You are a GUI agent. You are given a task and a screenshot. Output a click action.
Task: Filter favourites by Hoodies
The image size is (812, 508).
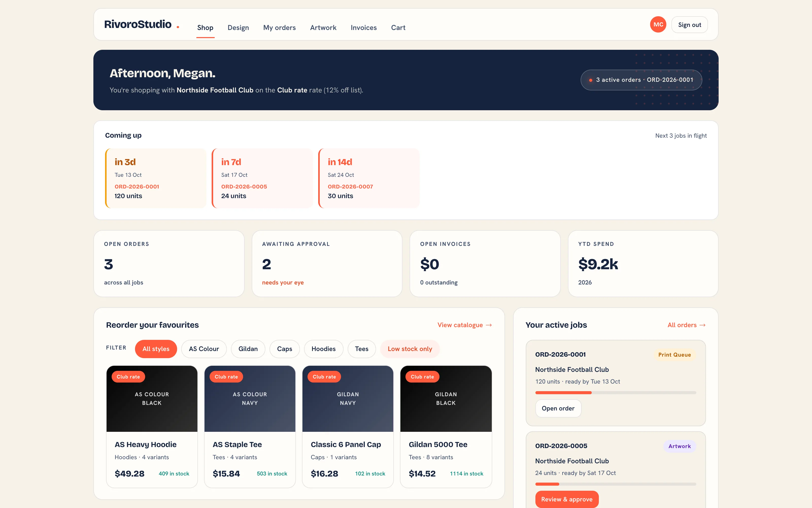(x=324, y=349)
